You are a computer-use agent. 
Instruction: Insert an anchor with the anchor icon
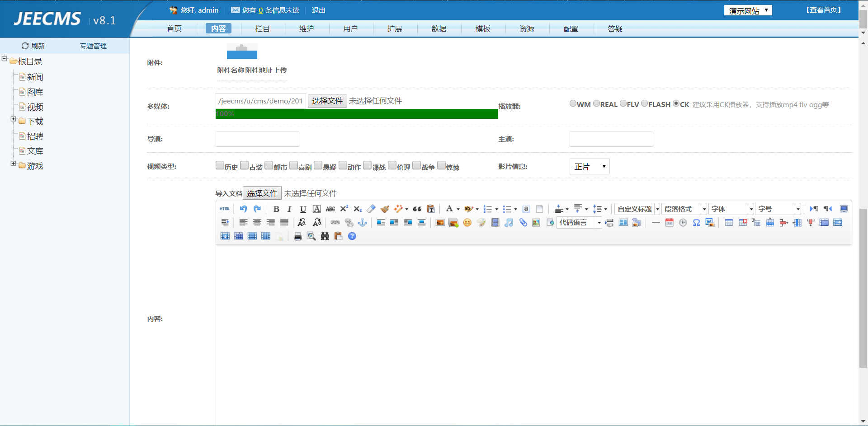pos(362,222)
